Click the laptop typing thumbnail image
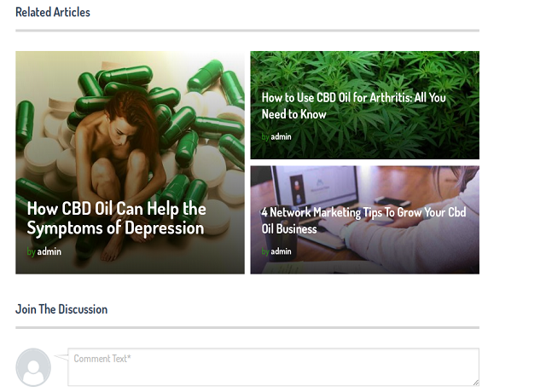Image resolution: width=546 pixels, height=392 pixels. click(x=364, y=220)
